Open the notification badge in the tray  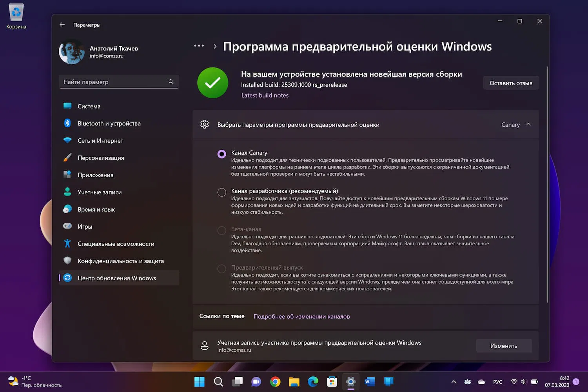coord(576,382)
